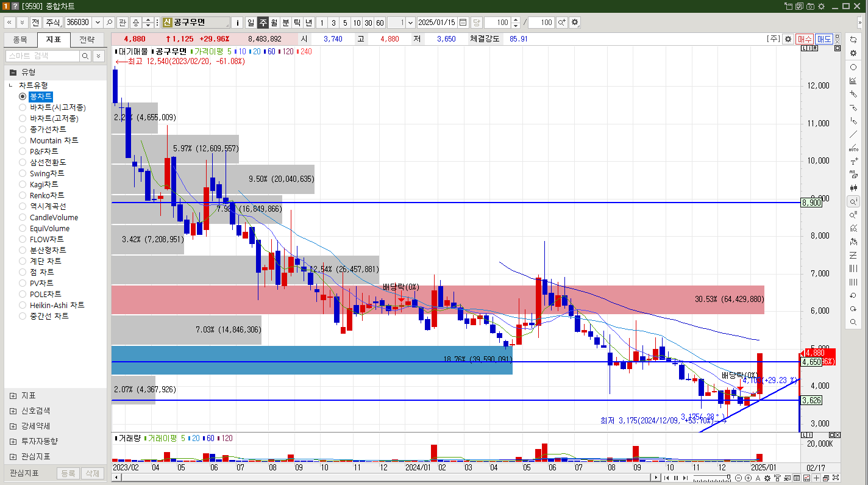868x485 pixels.
Task: Switch to the 지표 tab
Action: click(x=54, y=40)
